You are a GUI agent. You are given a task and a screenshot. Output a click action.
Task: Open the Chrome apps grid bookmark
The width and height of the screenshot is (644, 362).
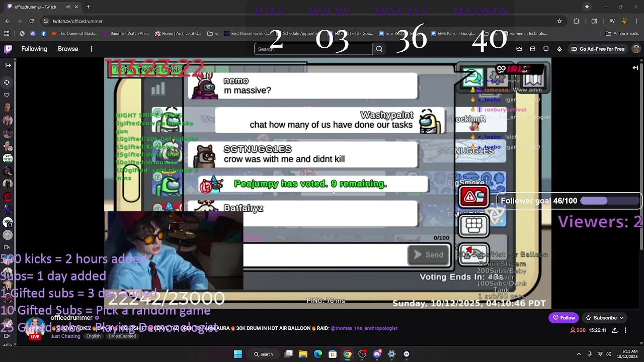[x=7, y=34]
